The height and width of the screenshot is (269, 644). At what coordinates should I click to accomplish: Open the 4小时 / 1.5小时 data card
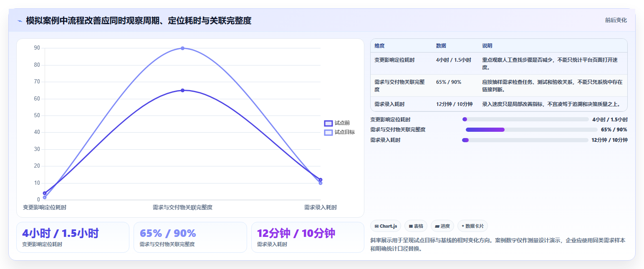point(73,237)
